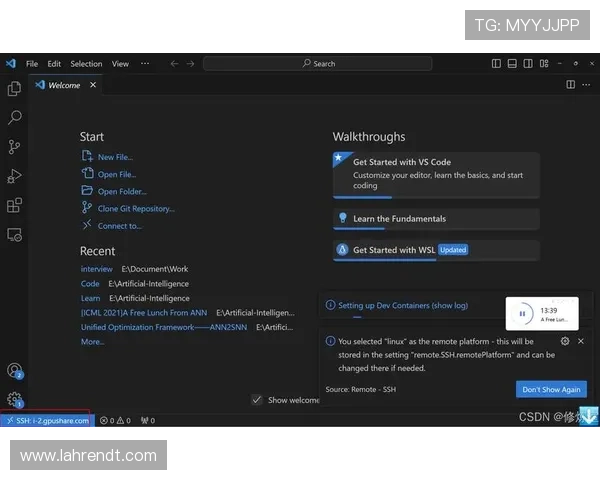Open the File menu
600x480 pixels.
click(x=32, y=63)
